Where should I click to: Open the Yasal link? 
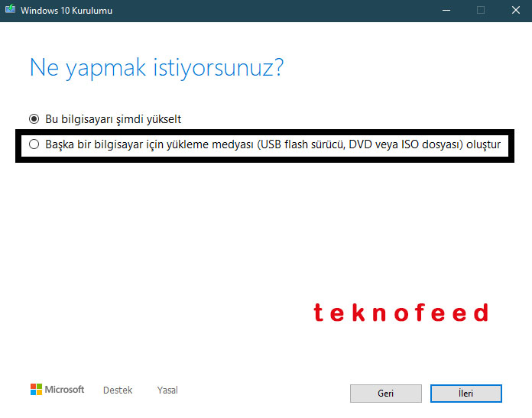coord(167,390)
